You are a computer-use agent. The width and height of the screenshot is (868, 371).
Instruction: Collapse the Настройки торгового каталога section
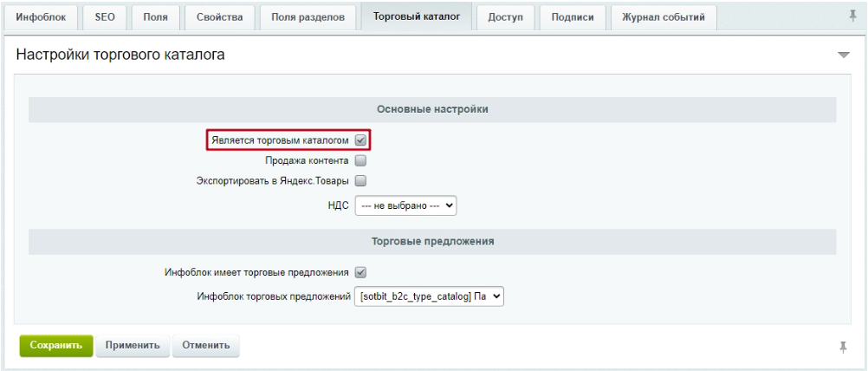coord(844,55)
